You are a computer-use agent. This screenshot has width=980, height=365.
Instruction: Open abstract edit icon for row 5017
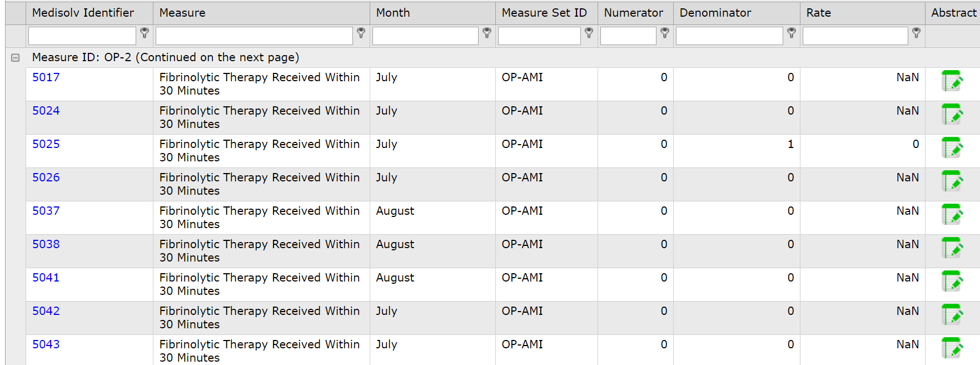tap(952, 81)
